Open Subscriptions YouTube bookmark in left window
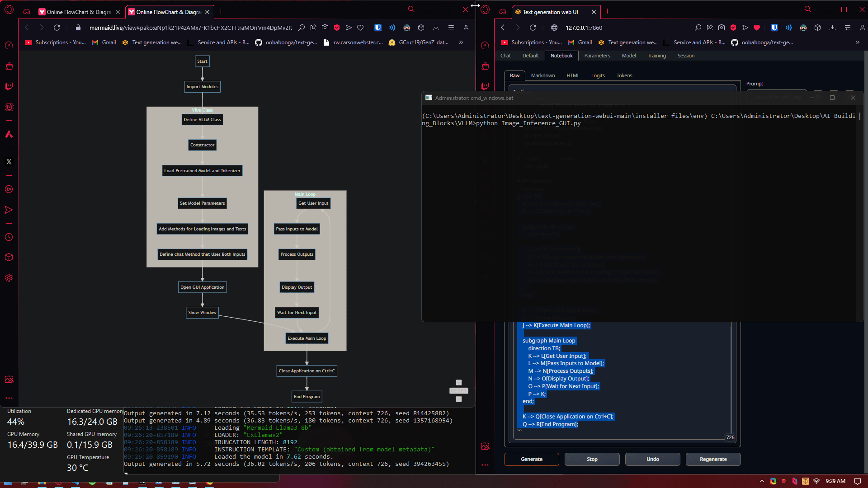Image resolution: width=868 pixels, height=488 pixels. click(x=55, y=42)
